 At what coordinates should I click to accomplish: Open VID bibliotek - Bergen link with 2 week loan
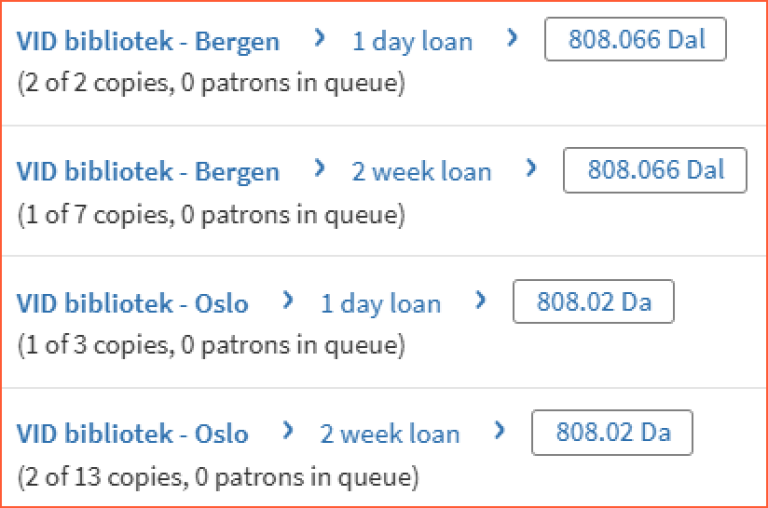(148, 172)
